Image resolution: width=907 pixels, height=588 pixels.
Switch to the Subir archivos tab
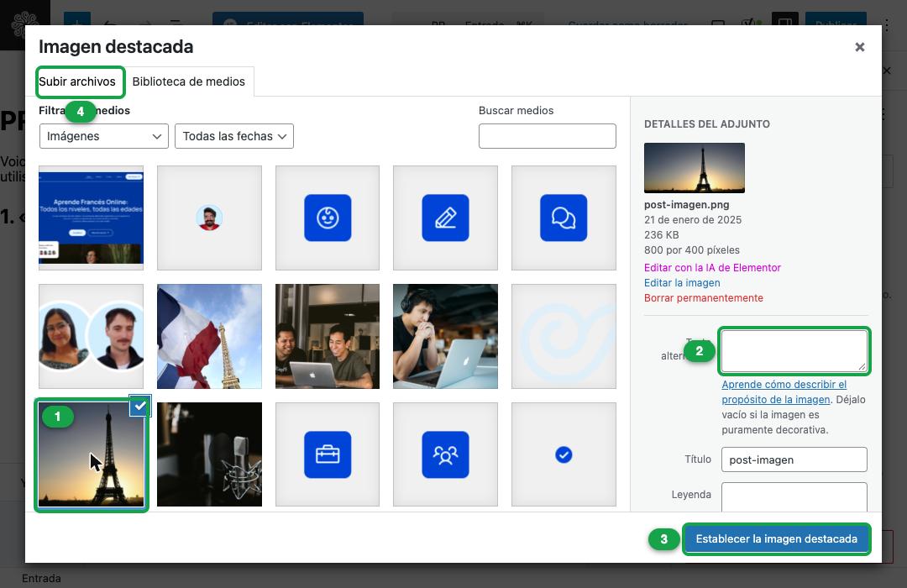click(77, 81)
